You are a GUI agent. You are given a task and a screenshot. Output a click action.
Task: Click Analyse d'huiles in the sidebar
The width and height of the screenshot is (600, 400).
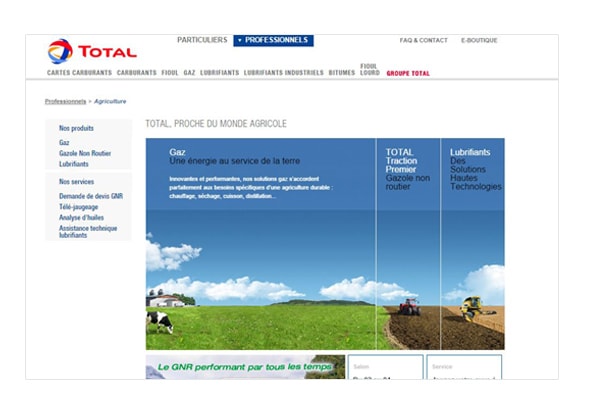pos(82,217)
